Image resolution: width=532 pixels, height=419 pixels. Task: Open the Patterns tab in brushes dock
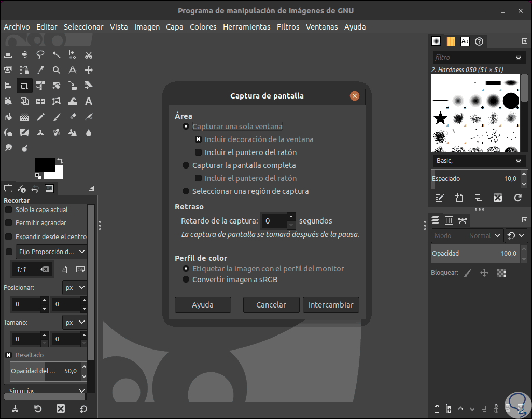tap(451, 41)
